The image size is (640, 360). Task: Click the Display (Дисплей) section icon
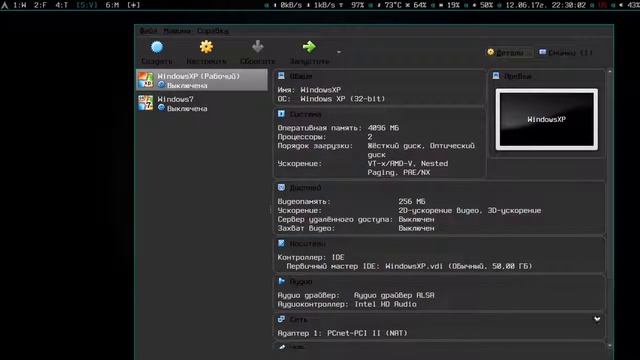(x=281, y=187)
